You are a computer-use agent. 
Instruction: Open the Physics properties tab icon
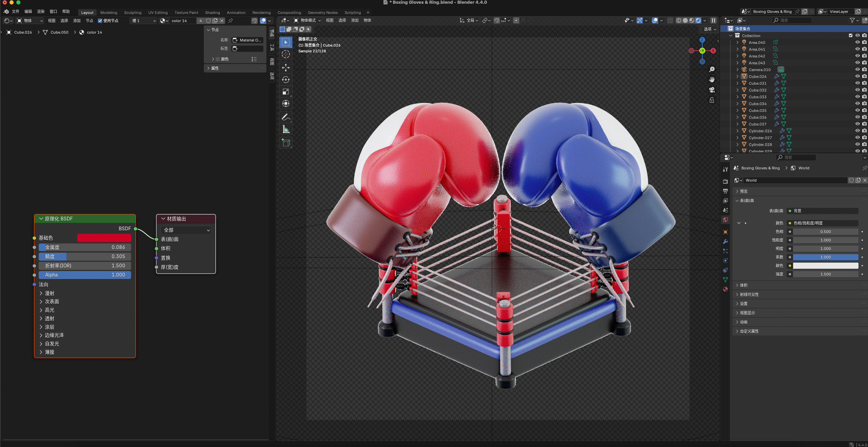point(725,261)
